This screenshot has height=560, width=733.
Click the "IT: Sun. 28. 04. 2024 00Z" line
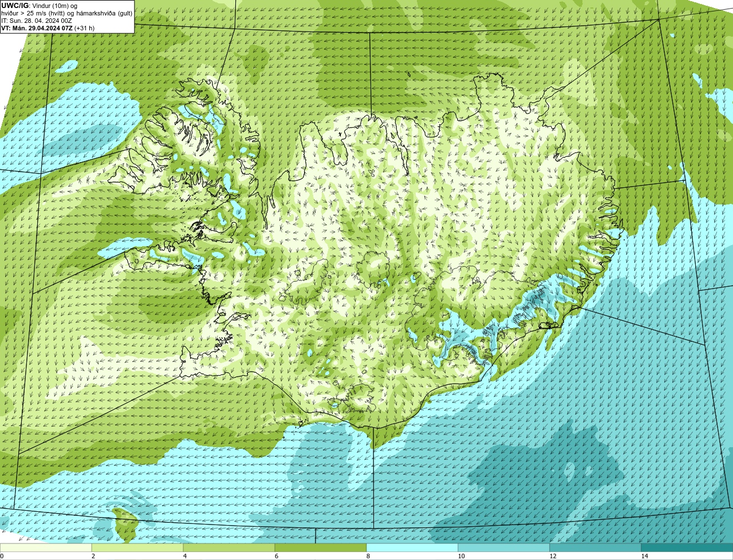(37, 21)
